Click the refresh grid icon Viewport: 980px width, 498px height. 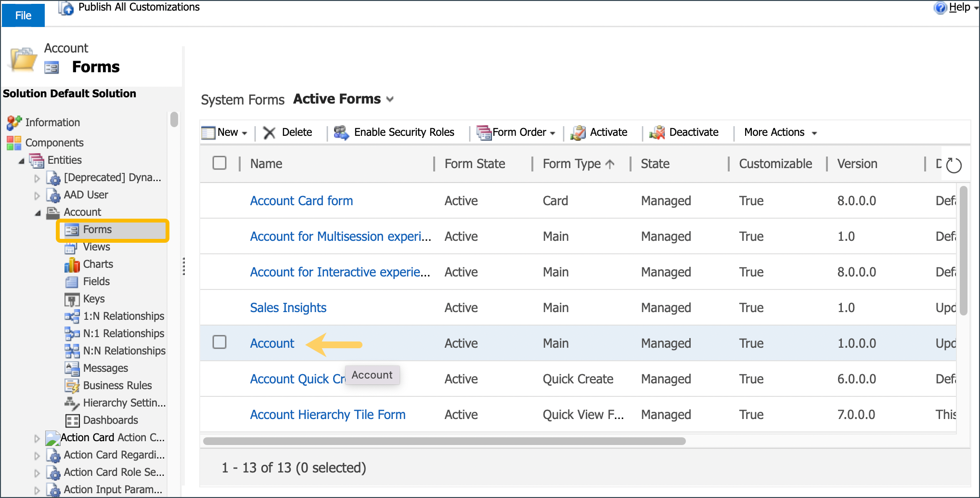[x=954, y=165]
